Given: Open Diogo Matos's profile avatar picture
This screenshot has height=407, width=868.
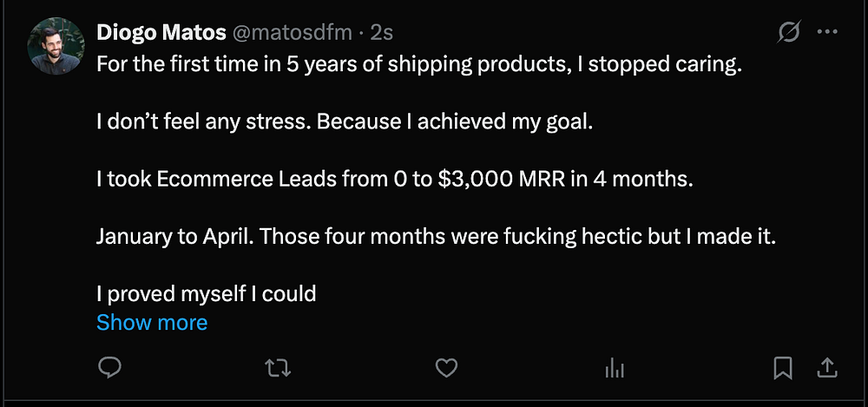Looking at the screenshot, I should click(56, 47).
